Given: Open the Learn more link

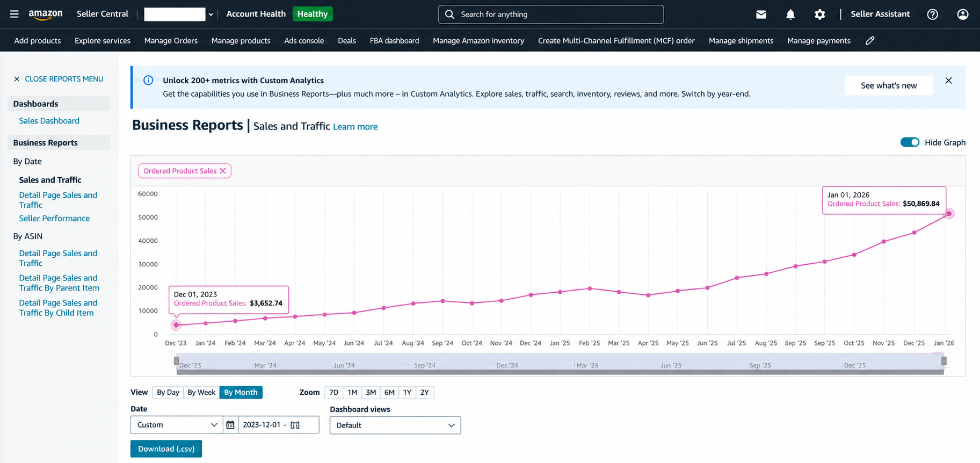Looking at the screenshot, I should pyautogui.click(x=355, y=127).
